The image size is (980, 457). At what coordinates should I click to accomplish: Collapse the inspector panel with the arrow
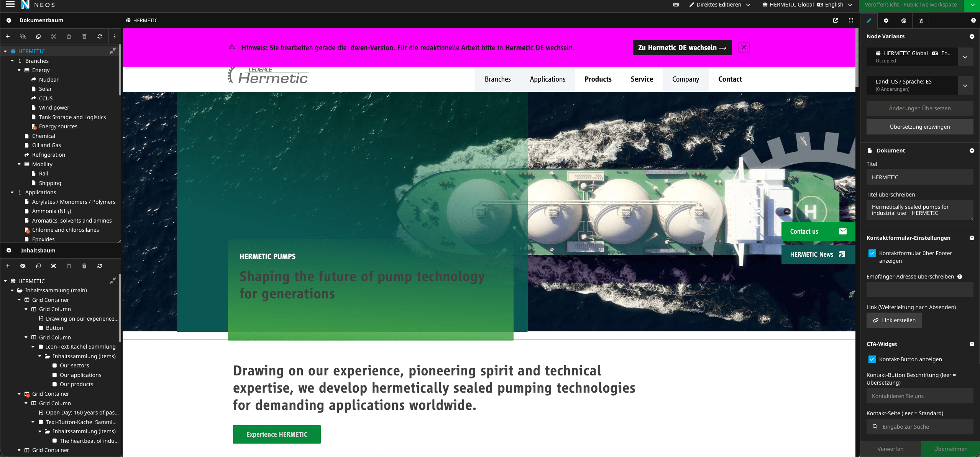point(973,20)
